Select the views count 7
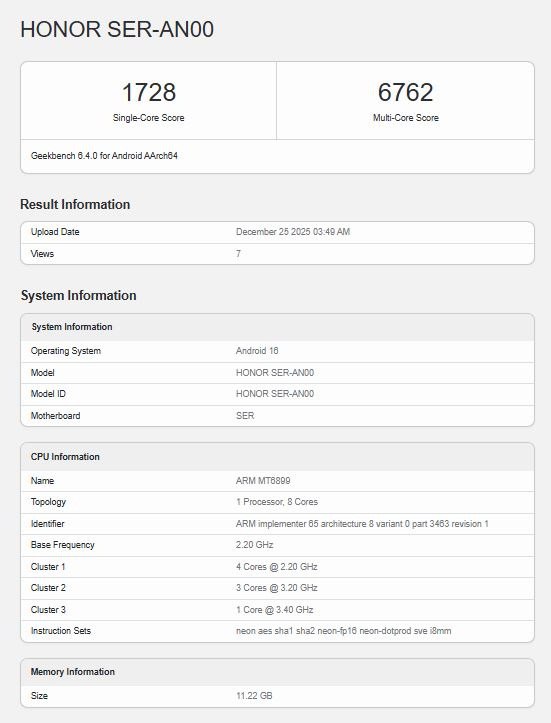 [238, 254]
